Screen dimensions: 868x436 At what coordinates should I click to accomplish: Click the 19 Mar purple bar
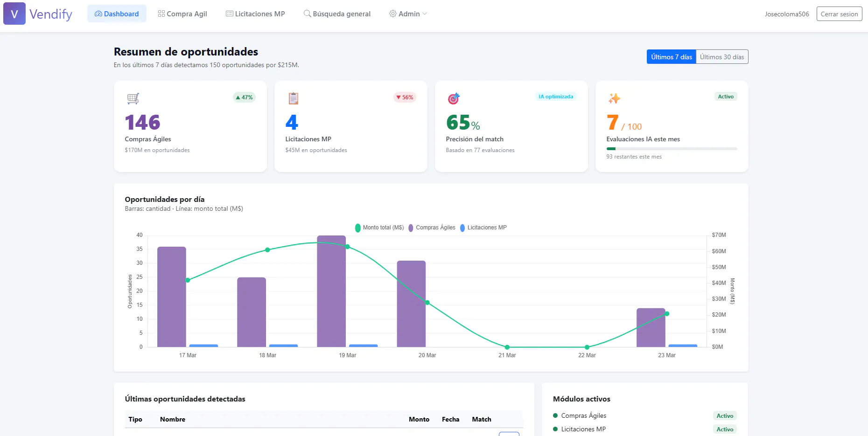coord(331,291)
